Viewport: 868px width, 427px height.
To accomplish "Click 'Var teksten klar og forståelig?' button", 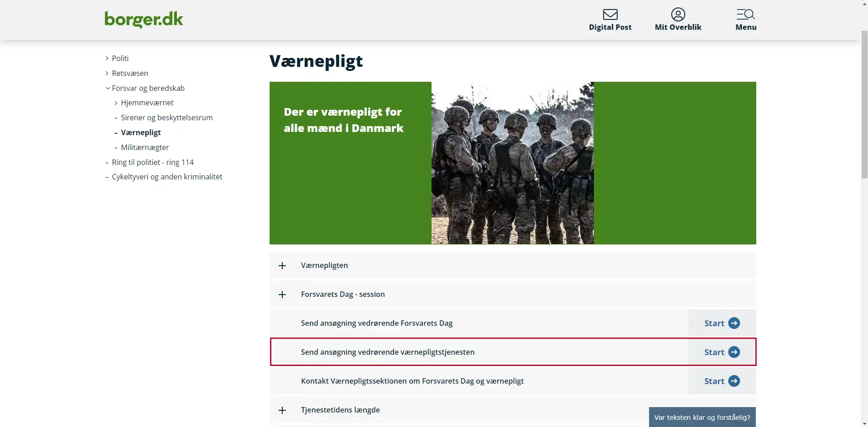I will (x=702, y=417).
